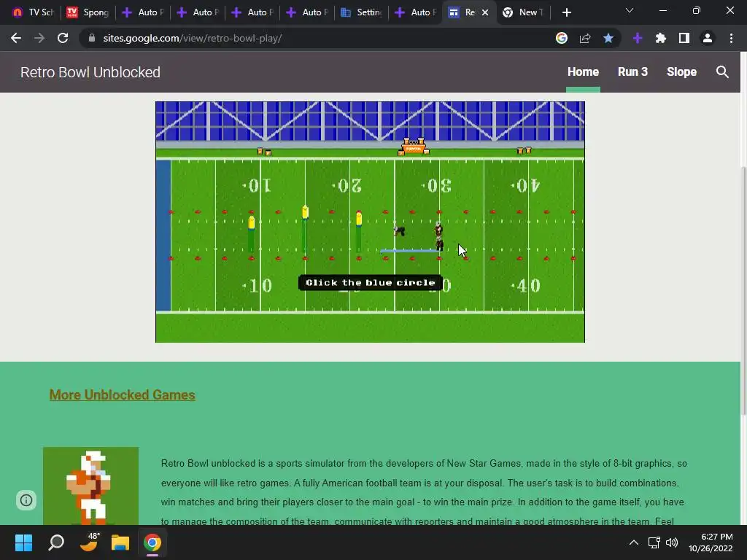This screenshot has width=747, height=560.
Task: Toggle the browser side panel
Action: pyautogui.click(x=684, y=38)
